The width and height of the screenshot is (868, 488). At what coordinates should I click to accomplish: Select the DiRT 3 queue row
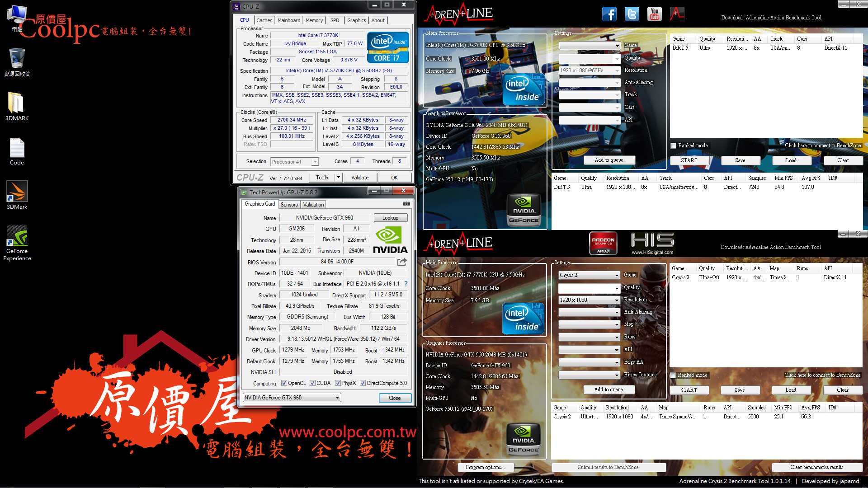click(x=765, y=48)
